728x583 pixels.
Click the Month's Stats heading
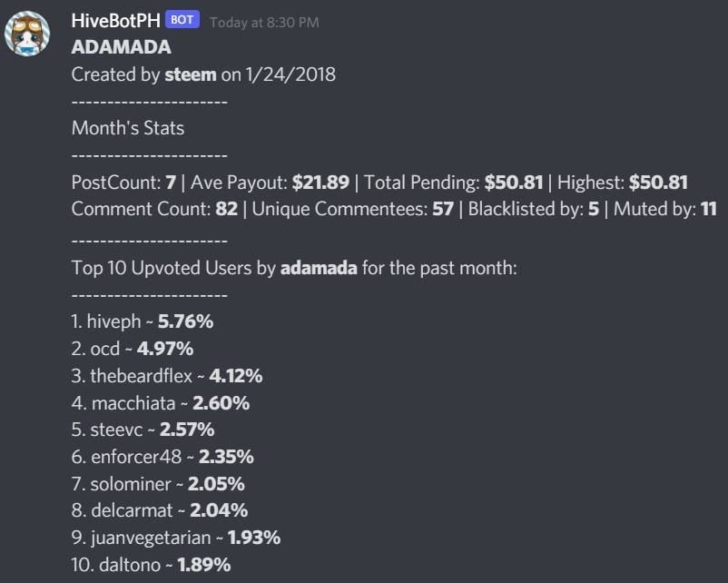(x=128, y=128)
